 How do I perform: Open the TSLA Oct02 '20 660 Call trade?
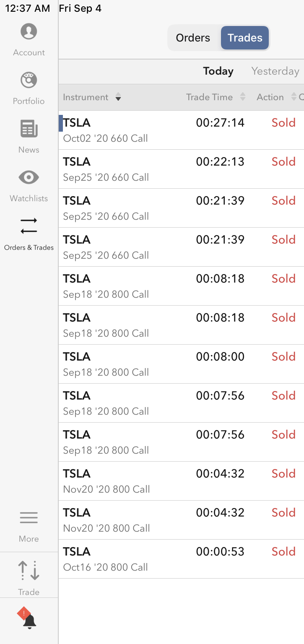(181, 130)
